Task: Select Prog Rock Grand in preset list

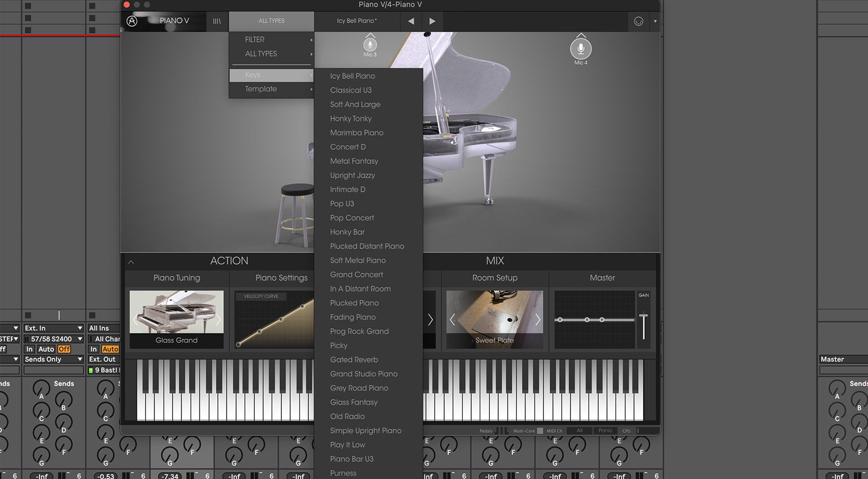Action: [368, 331]
